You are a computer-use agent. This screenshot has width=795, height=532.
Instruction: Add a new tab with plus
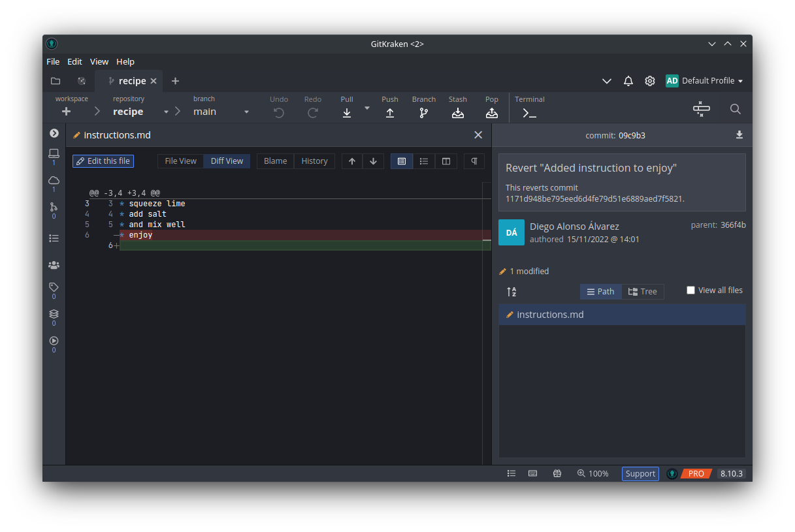tap(175, 81)
